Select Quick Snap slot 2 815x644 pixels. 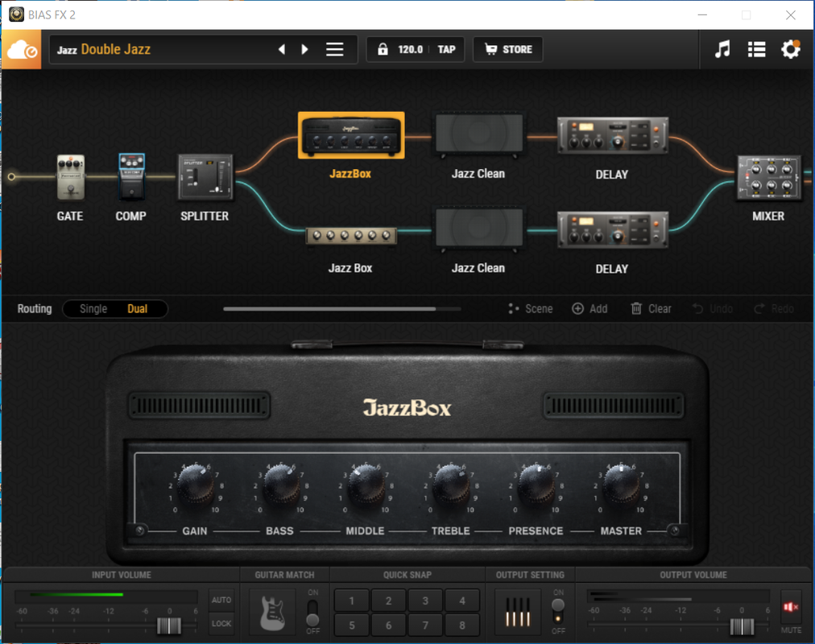tap(388, 601)
